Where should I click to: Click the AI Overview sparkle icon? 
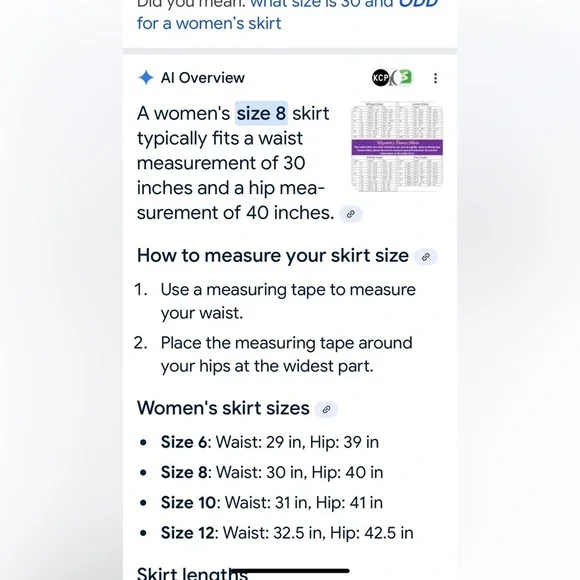tap(146, 78)
